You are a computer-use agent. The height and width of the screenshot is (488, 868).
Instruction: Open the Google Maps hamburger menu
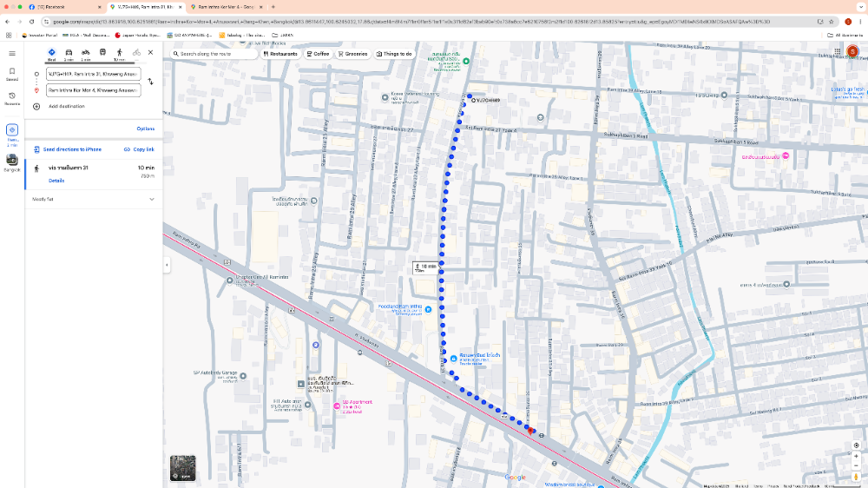pos(12,54)
